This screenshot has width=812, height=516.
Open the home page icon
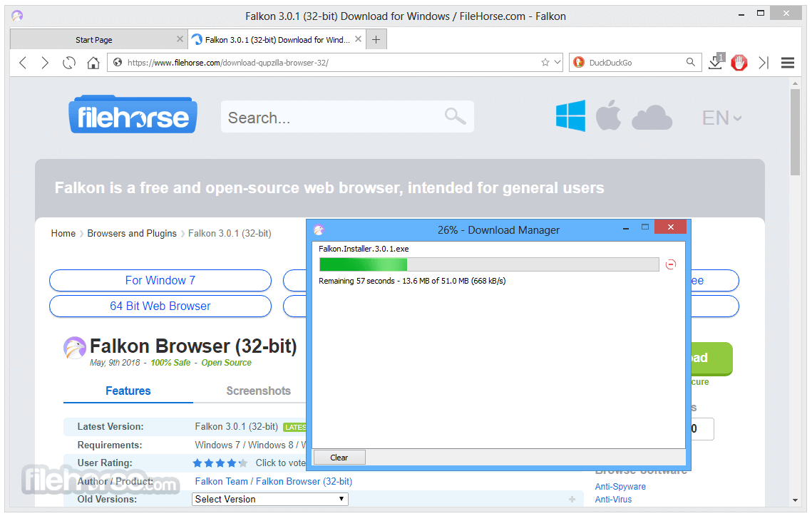pyautogui.click(x=93, y=63)
